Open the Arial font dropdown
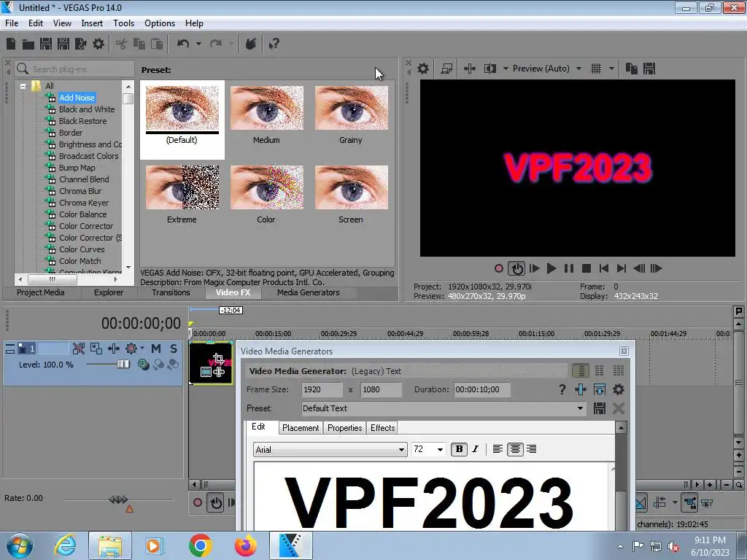The width and height of the screenshot is (747, 560). coord(402,449)
